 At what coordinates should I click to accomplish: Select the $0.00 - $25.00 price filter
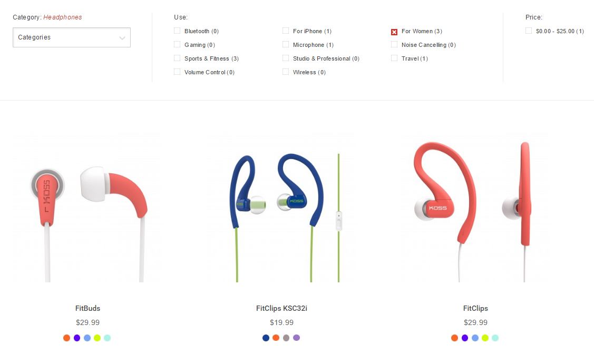(529, 31)
